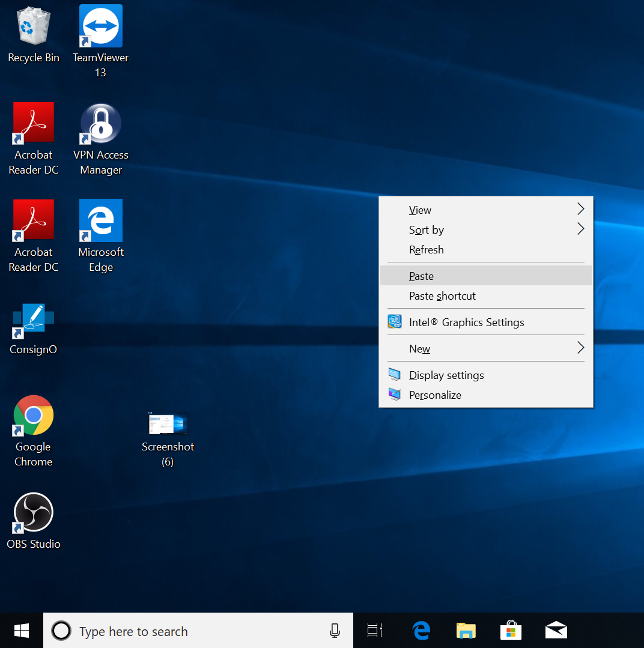The image size is (644, 648).
Task: Open Intel Graphics Settings from context menu
Action: (x=485, y=322)
